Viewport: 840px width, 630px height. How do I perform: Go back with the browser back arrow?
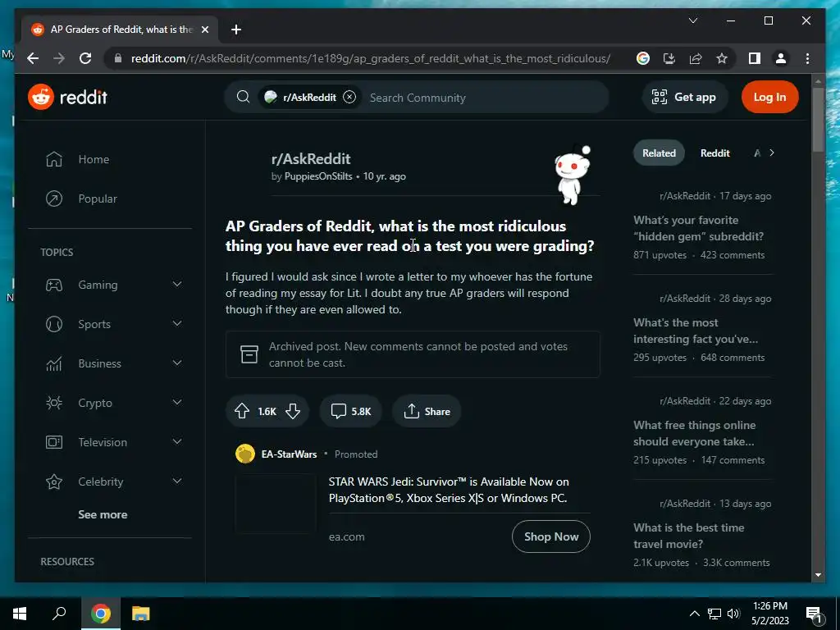tap(33, 58)
